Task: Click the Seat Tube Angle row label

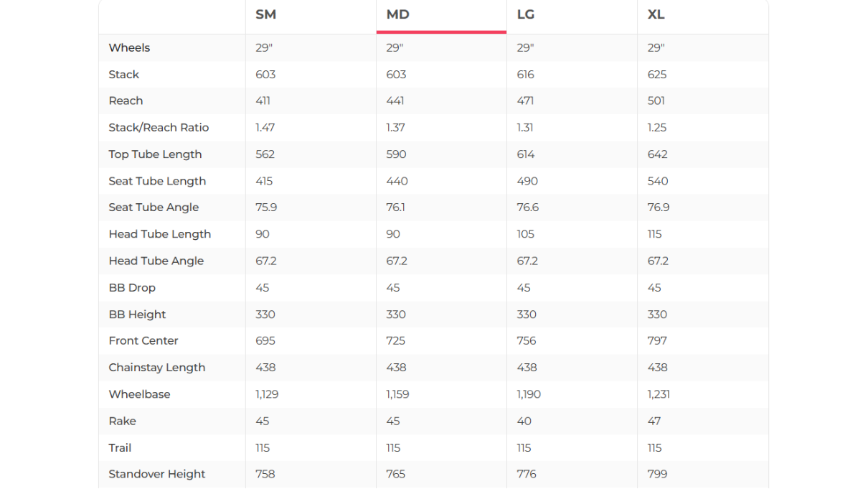Action: (154, 208)
